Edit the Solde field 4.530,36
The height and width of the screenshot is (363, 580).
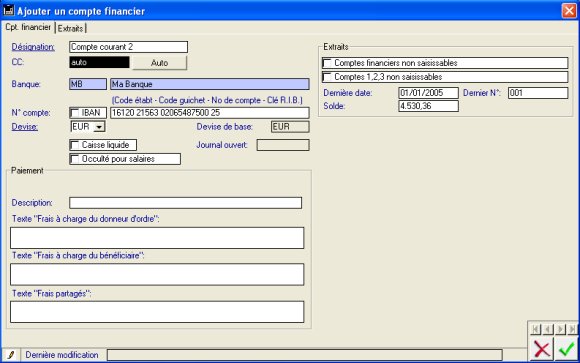[x=428, y=106]
